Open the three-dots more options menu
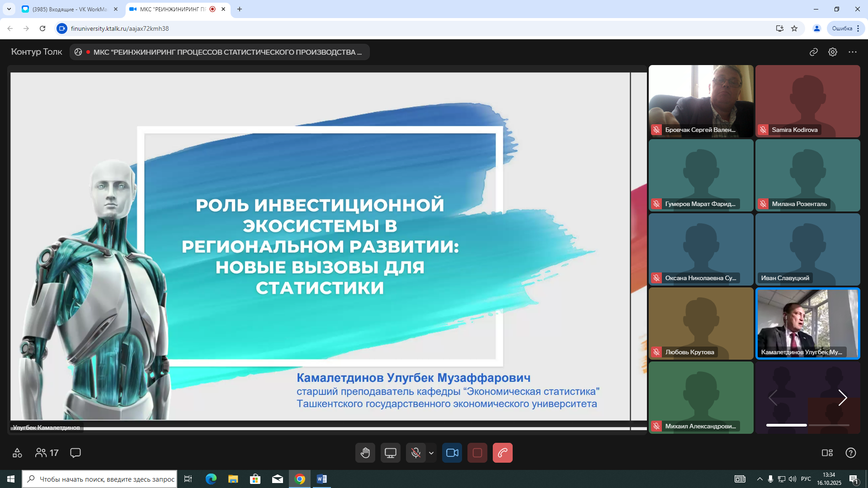Screen dimensions: 868x488 [x=853, y=52]
